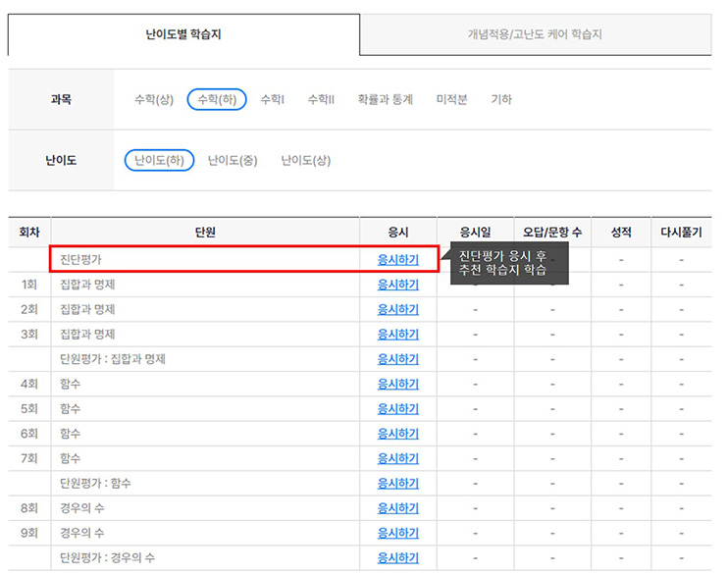Click the 1회 round number cell

(x=29, y=285)
